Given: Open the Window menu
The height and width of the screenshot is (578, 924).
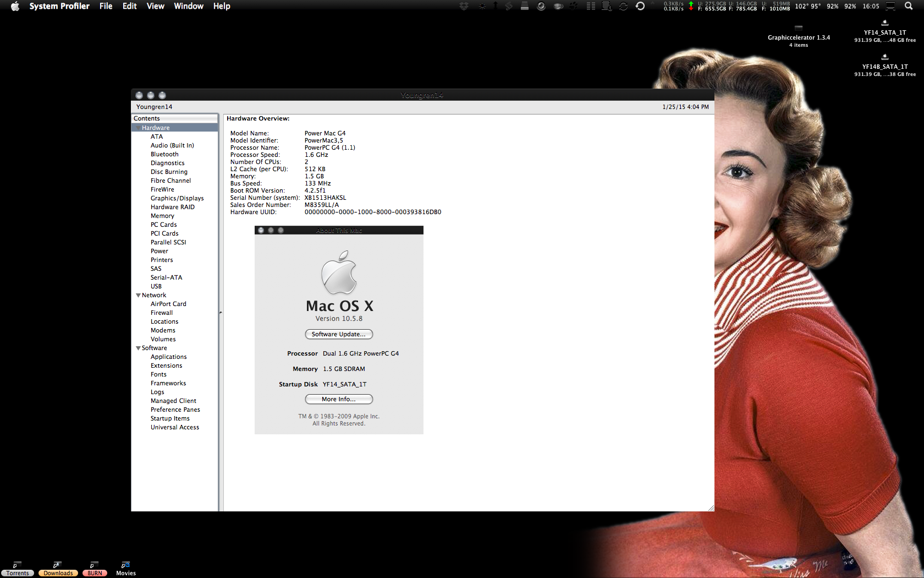Looking at the screenshot, I should tap(189, 6).
